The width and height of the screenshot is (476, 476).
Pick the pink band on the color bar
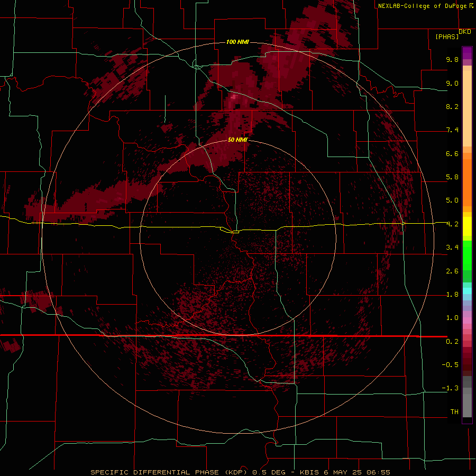coord(467,321)
